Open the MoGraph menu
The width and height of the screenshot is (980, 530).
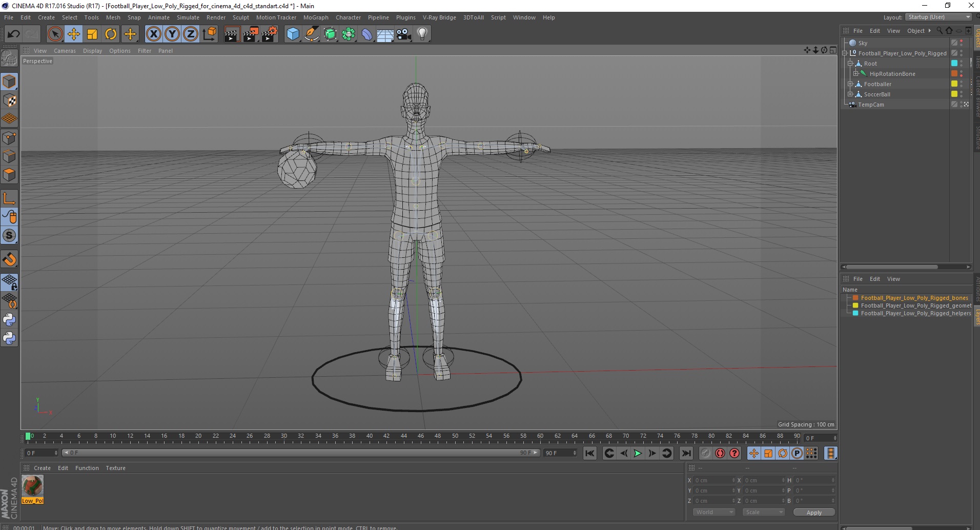(x=316, y=17)
